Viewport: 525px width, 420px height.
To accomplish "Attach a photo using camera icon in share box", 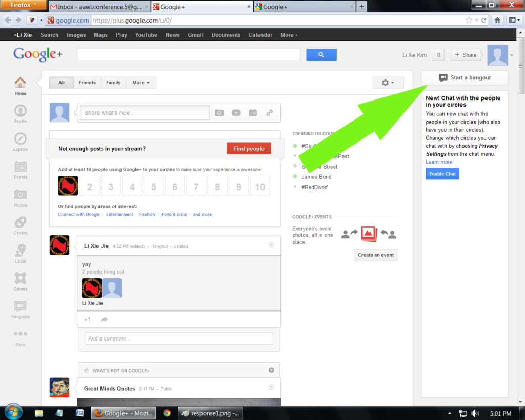I will coord(219,113).
